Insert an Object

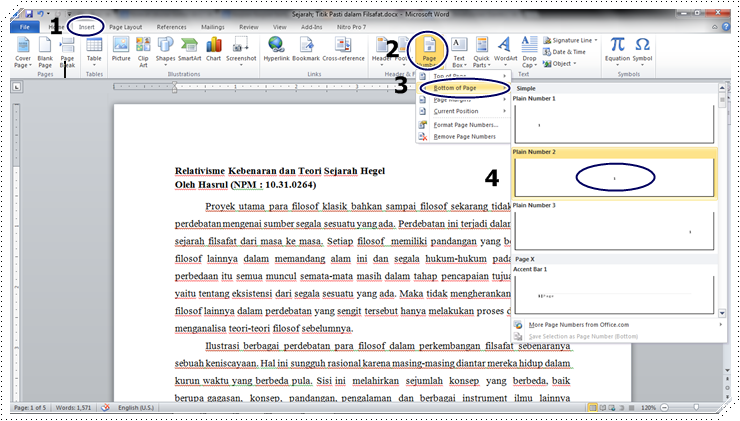click(560, 63)
